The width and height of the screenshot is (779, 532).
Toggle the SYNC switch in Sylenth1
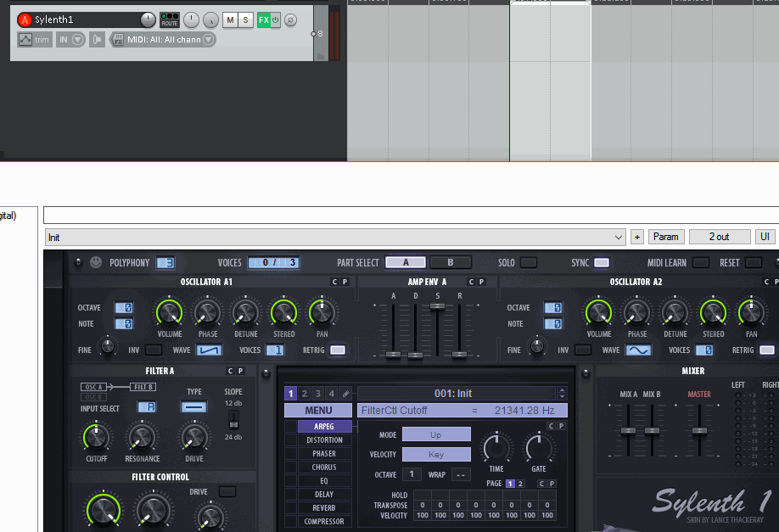tap(602, 262)
